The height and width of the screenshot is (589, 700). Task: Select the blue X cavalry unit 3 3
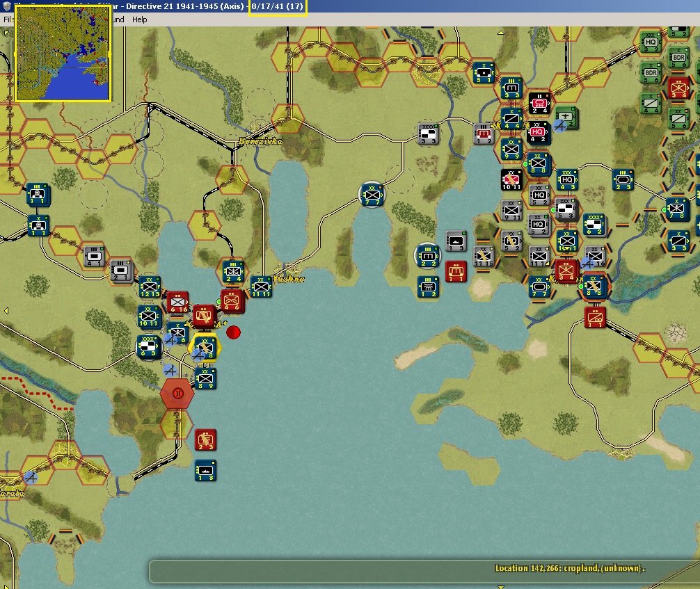point(678,241)
